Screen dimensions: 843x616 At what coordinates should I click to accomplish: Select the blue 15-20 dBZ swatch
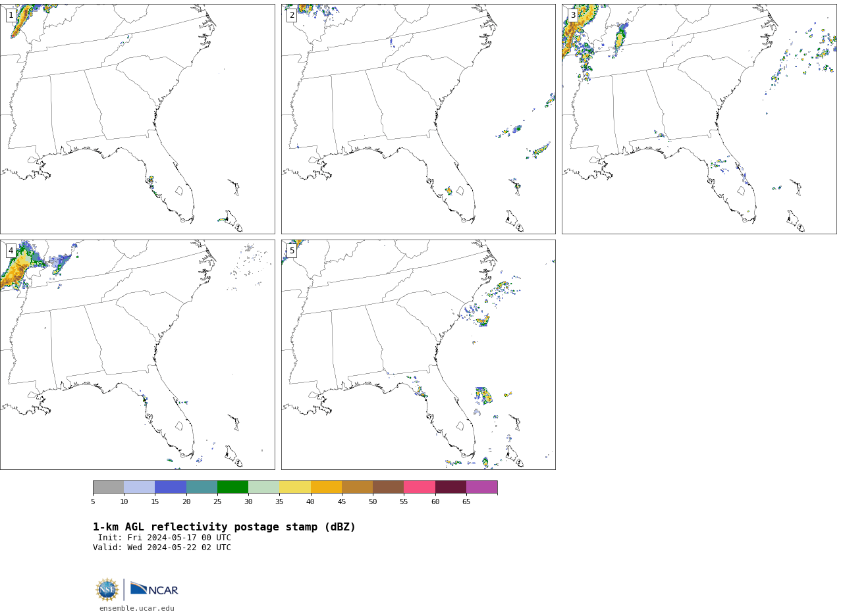(171, 487)
